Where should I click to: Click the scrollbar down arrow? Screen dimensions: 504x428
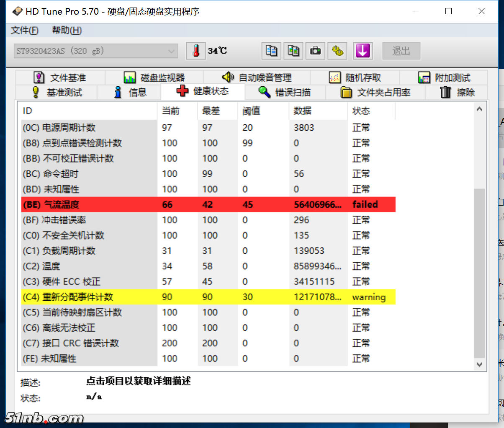click(x=479, y=364)
